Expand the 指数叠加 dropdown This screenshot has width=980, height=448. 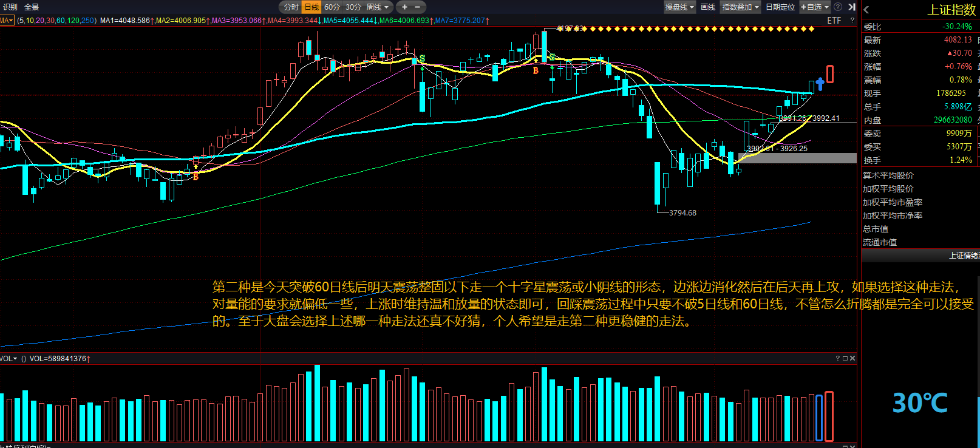[740, 7]
